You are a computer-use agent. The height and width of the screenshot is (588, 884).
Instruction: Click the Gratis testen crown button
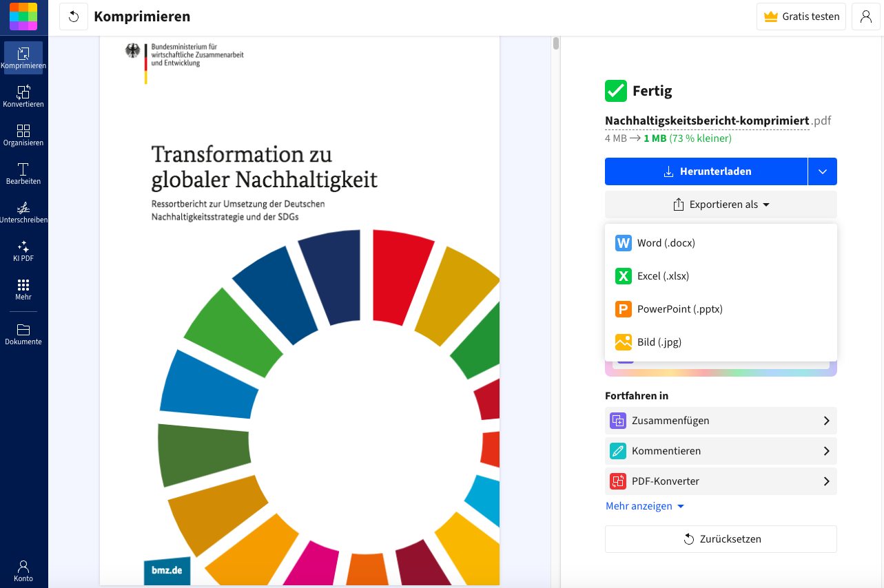pyautogui.click(x=801, y=17)
